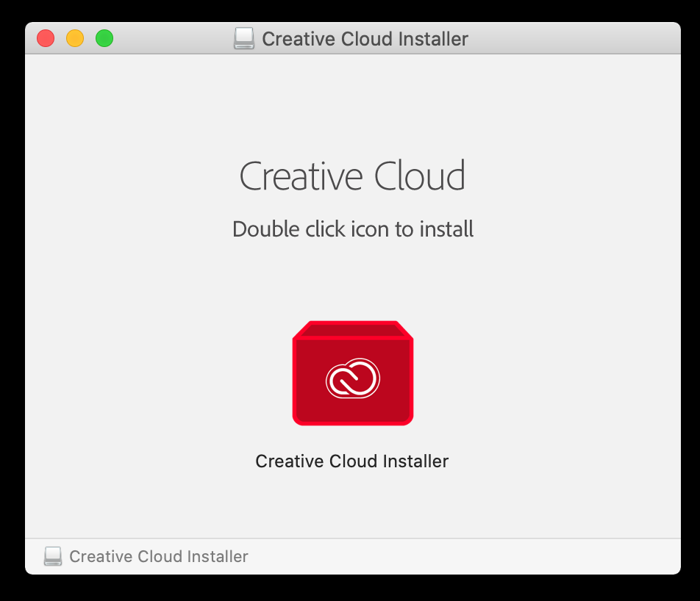Click empty title bar area right of the title
Screen dimensions: 700x601
574,38
